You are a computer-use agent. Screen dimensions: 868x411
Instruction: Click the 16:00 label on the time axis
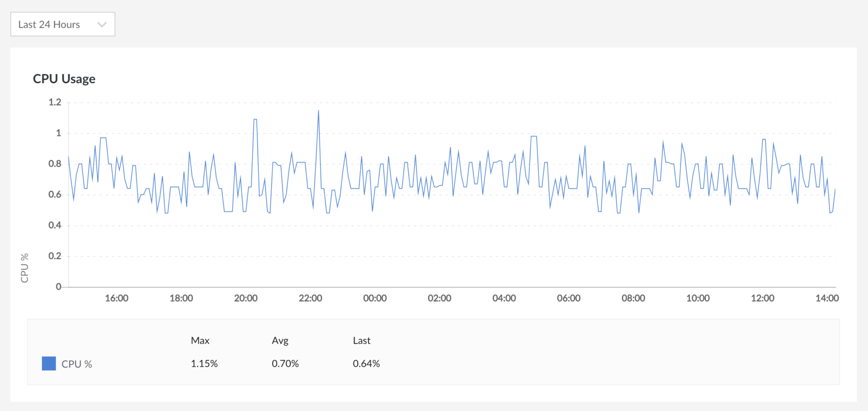tap(117, 298)
